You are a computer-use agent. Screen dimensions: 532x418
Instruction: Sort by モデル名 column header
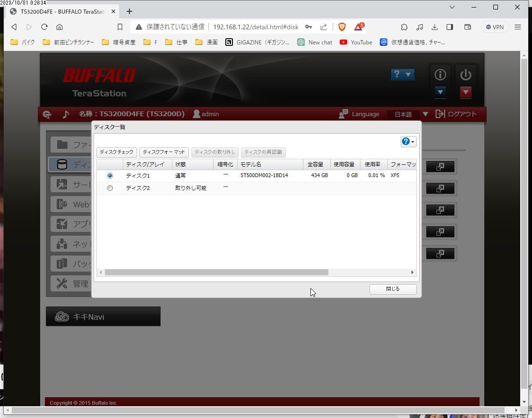(270, 164)
